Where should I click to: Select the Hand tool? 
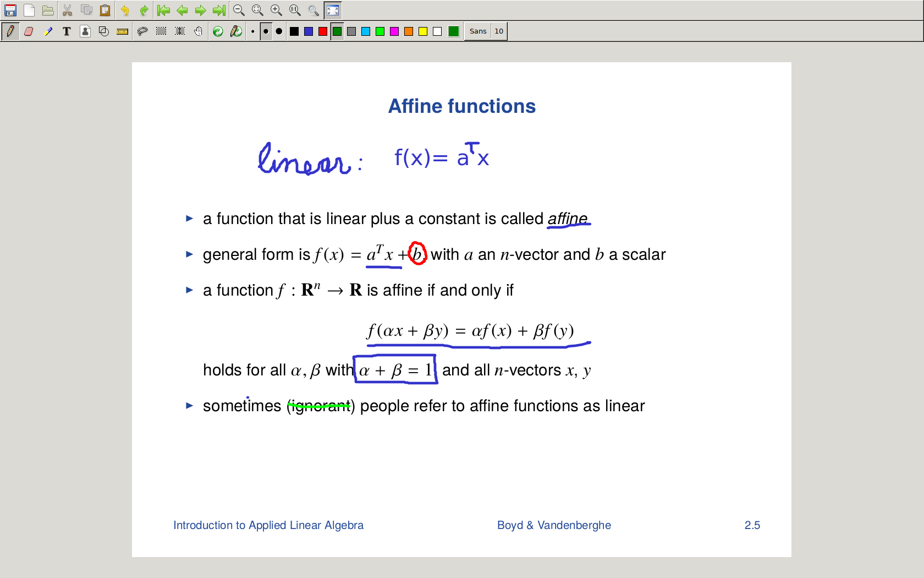pos(197,31)
